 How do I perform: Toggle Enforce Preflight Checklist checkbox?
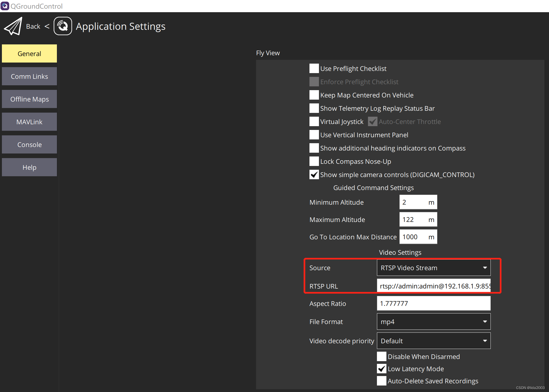[x=314, y=82]
